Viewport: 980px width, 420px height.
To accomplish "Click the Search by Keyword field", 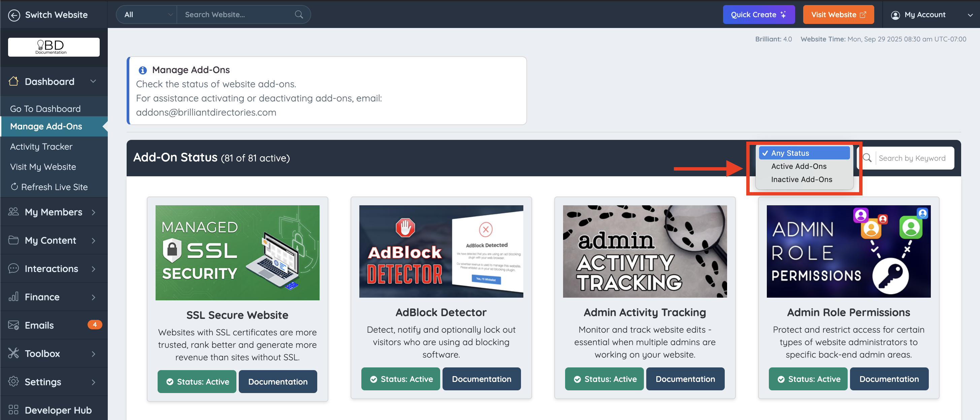I will (x=912, y=158).
